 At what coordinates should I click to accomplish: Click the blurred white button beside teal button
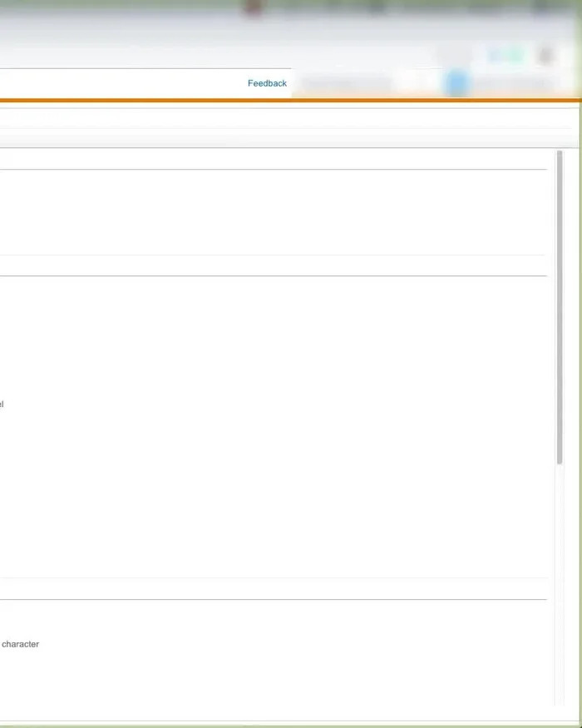click(453, 56)
